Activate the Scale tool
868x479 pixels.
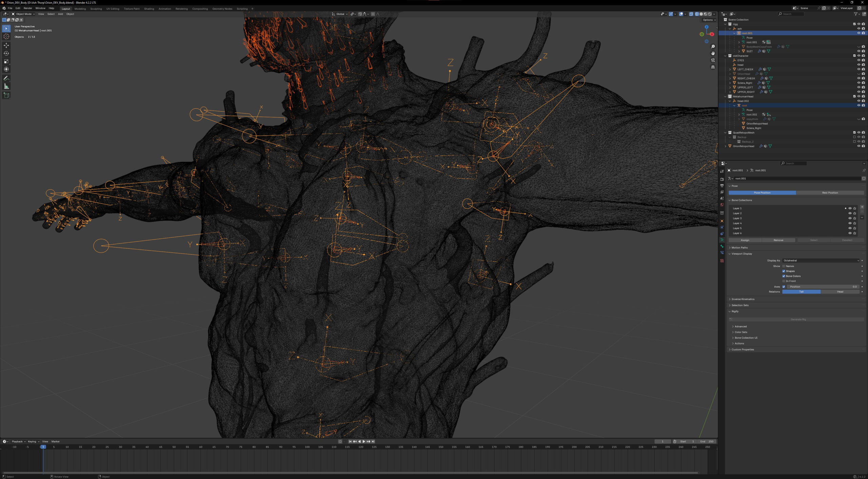click(6, 61)
